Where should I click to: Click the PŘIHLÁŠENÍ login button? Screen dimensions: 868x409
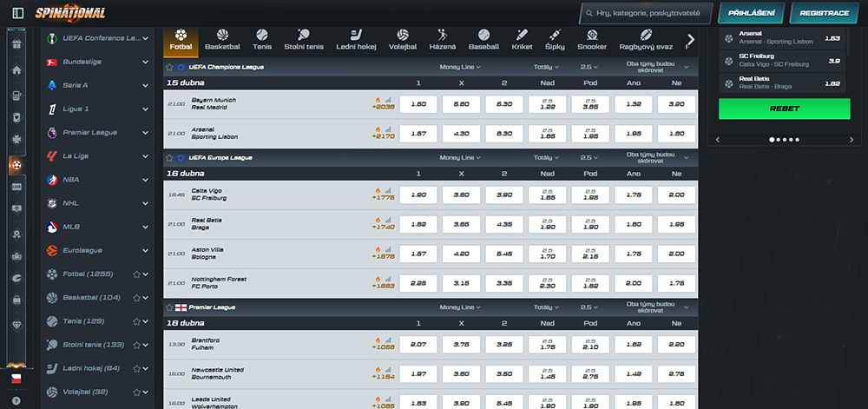(x=751, y=13)
